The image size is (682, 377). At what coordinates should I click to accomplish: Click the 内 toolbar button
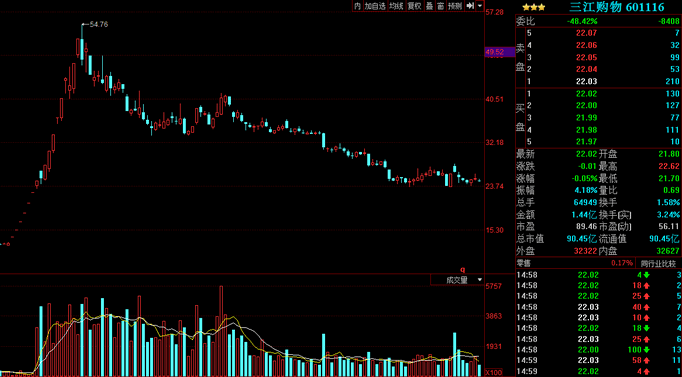(358, 6)
